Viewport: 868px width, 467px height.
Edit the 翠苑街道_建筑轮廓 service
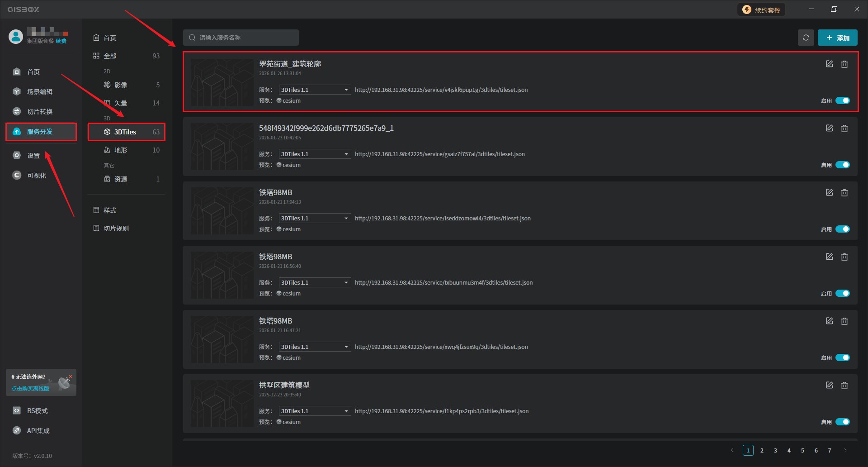829,64
